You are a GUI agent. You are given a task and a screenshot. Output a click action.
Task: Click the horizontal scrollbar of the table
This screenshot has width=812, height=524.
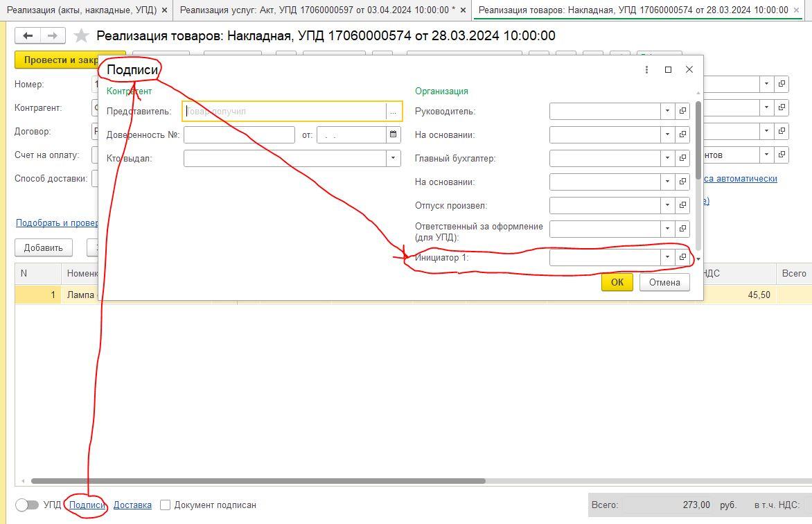click(258, 481)
